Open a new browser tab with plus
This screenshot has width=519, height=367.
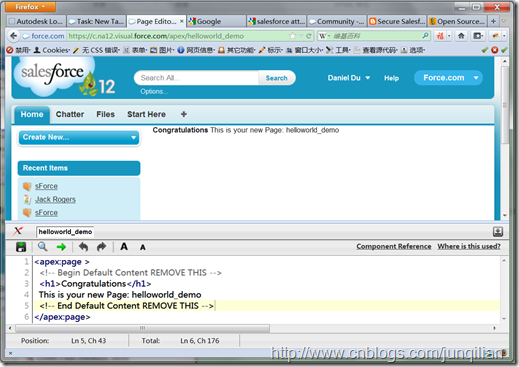point(493,21)
